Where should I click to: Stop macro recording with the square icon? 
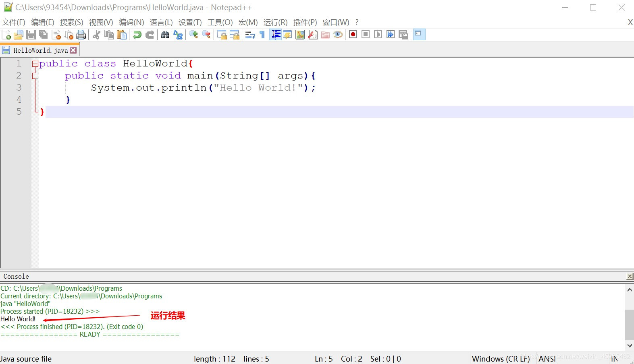pos(366,35)
